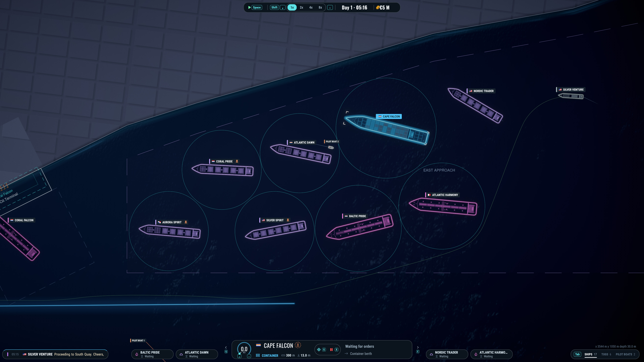Increase speed with period button on gauge

(x=249, y=356)
